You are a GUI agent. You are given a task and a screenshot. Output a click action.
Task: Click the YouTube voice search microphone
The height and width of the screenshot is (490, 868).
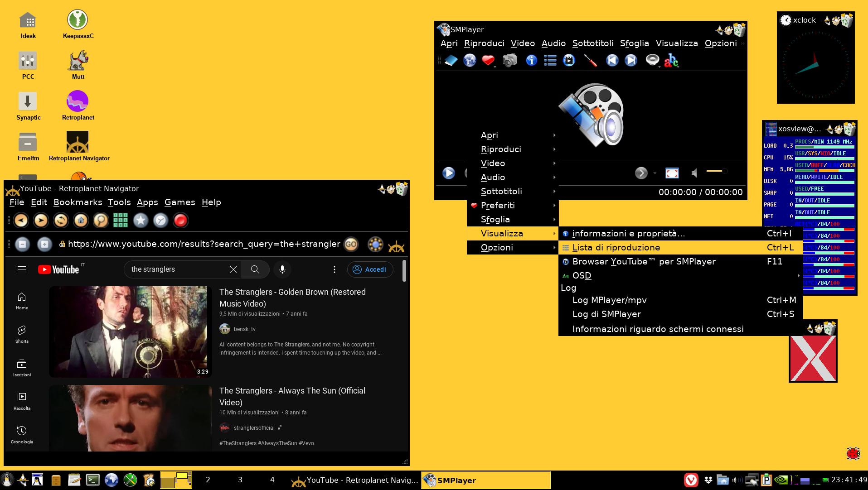[282, 269]
